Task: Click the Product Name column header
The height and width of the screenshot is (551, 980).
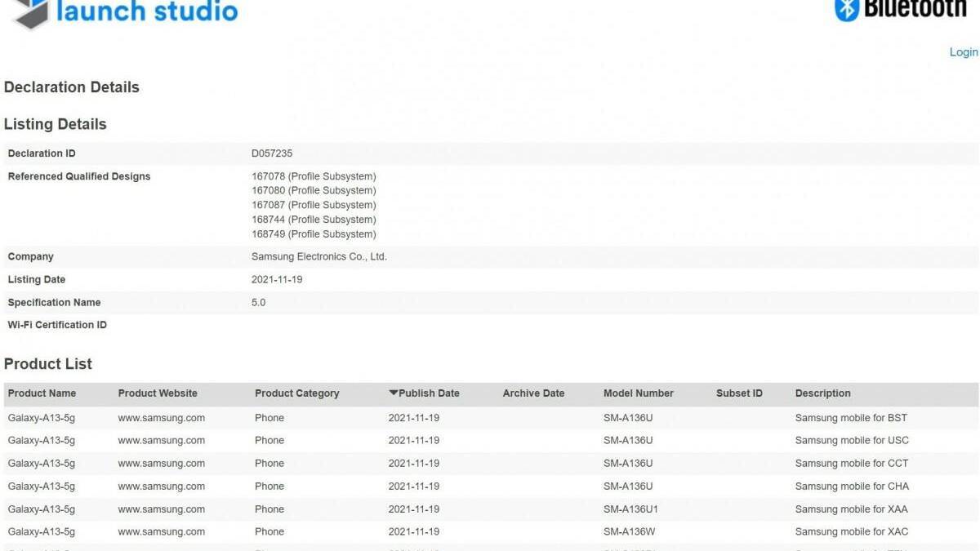Action: pos(42,393)
